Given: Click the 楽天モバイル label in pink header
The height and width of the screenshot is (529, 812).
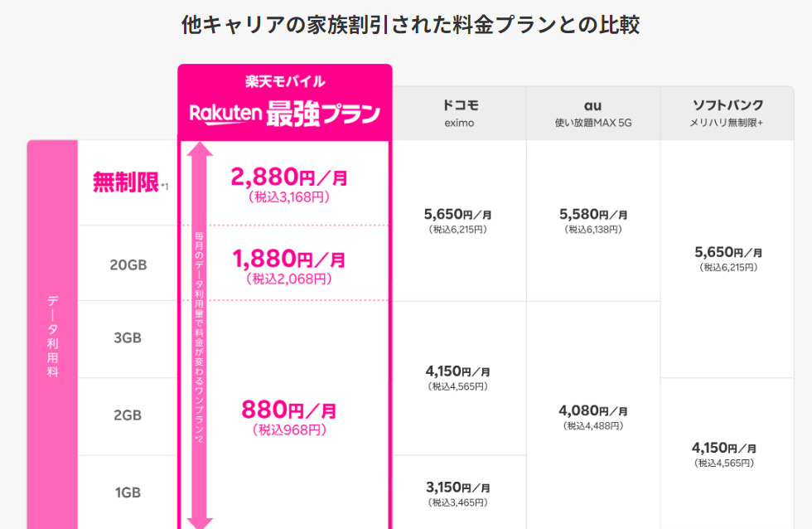Looking at the screenshot, I should point(285,81).
